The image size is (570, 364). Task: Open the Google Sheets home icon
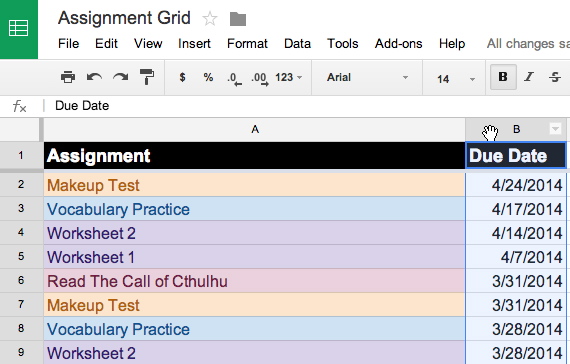point(19,29)
